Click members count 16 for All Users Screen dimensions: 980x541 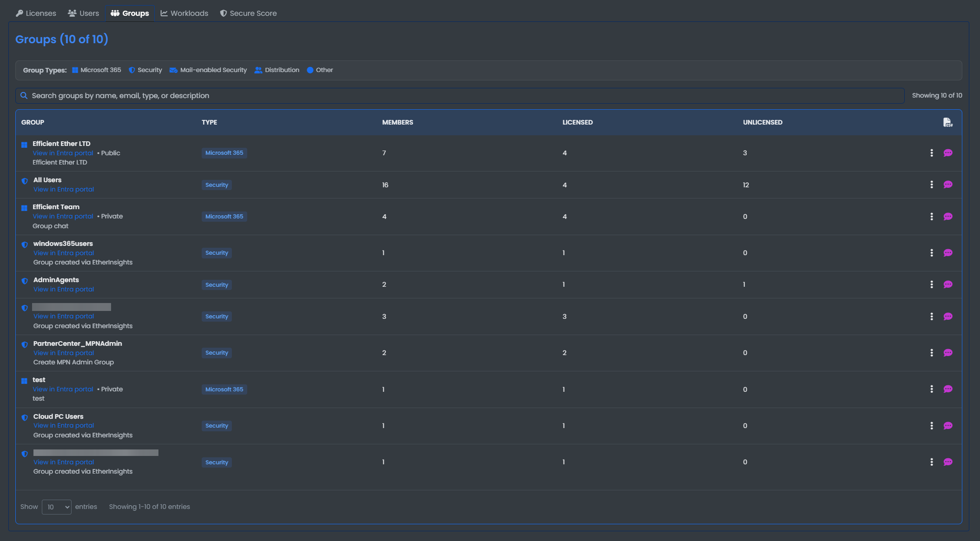point(385,185)
